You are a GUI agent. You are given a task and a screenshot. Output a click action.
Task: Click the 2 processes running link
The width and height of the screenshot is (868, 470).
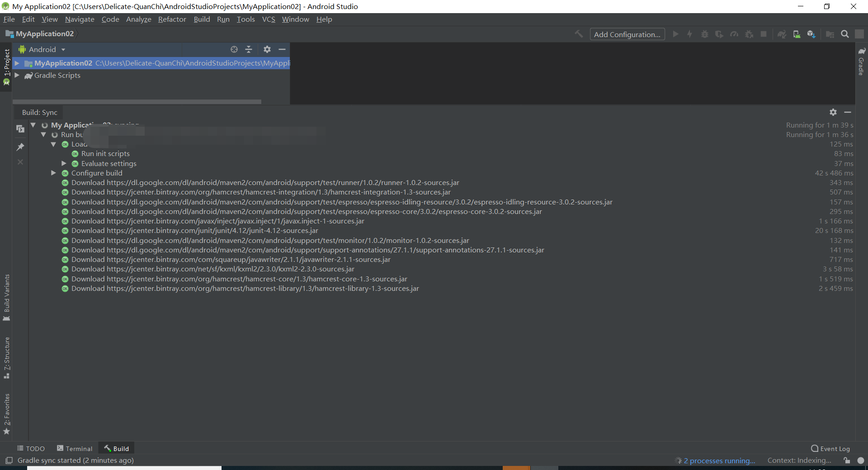coord(719,461)
